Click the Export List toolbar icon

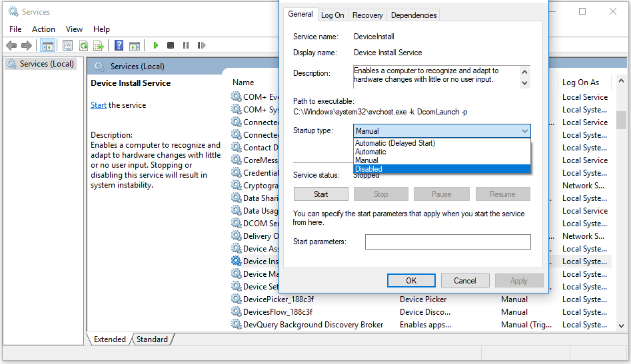tap(99, 45)
